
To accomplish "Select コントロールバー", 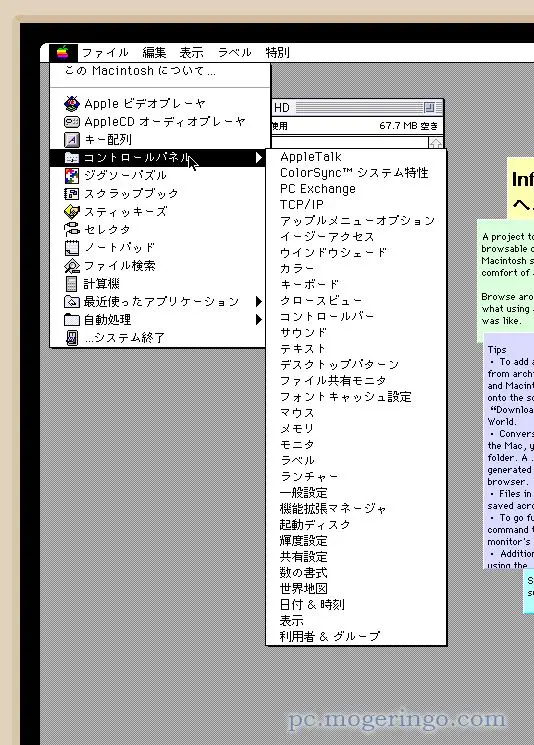I will tap(356, 316).
